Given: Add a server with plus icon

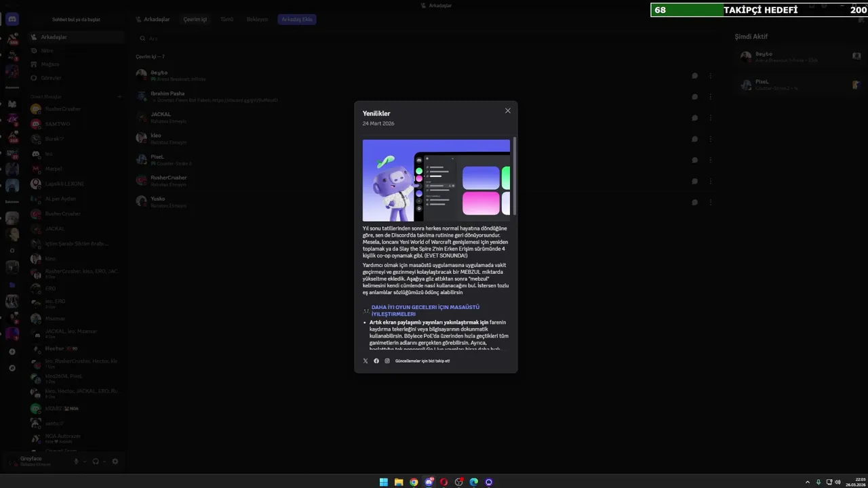Looking at the screenshot, I should 12,352.
